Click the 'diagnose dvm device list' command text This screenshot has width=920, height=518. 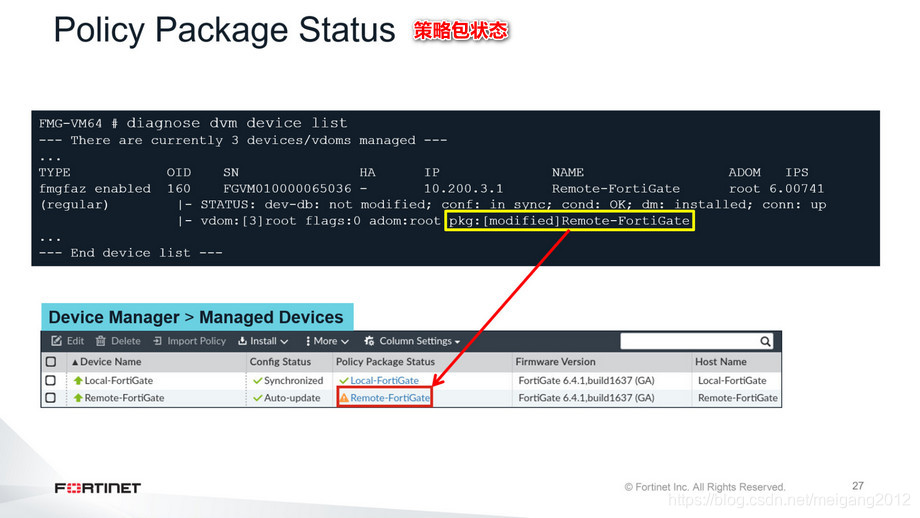[236, 123]
